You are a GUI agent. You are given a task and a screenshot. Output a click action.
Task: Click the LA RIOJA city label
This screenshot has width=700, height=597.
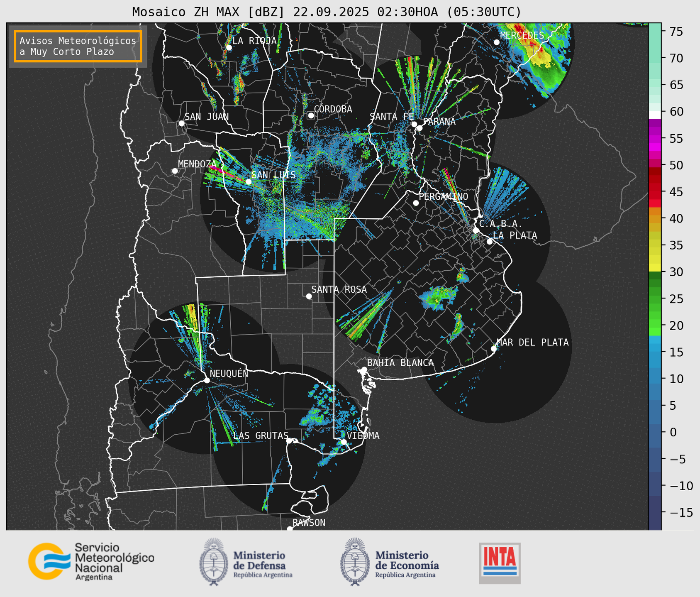pyautogui.click(x=254, y=41)
